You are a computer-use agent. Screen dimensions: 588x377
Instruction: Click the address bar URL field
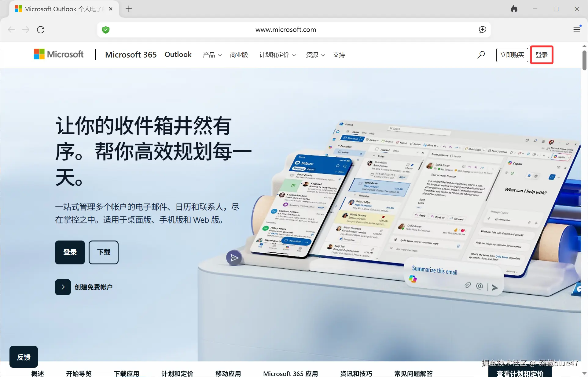[x=285, y=30]
